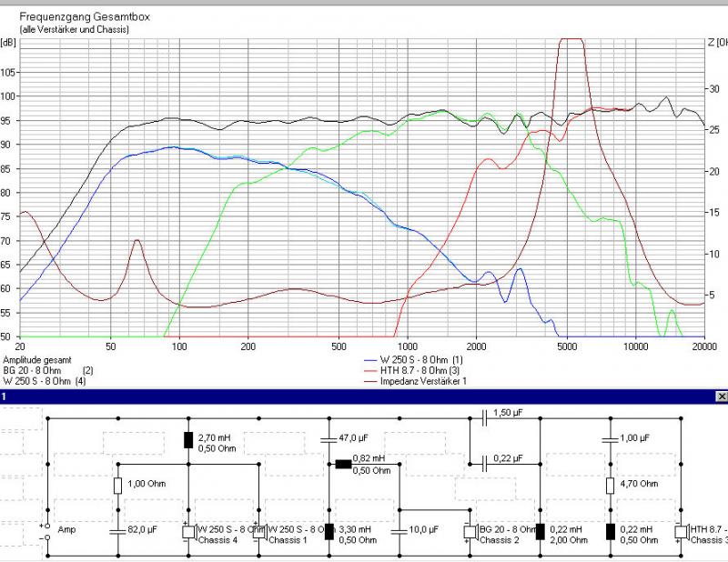Click the '82,0 µF' value label
728x562 pixels.
point(143,529)
